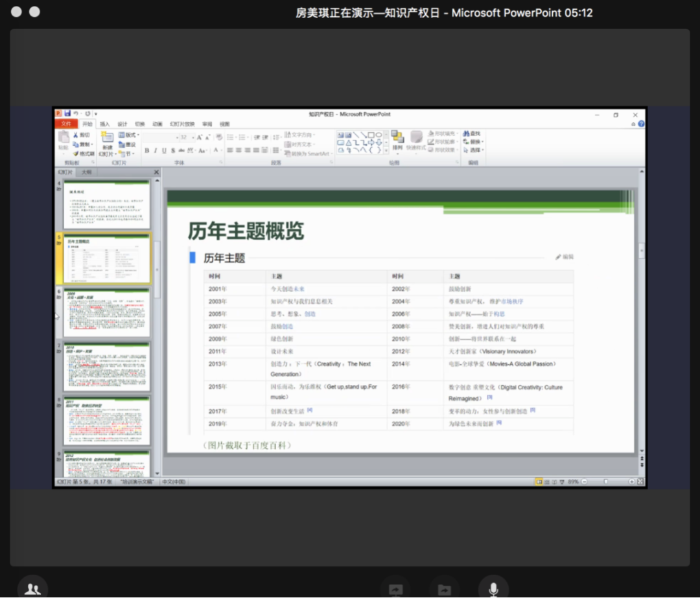This screenshot has width=700, height=598.
Task: Click the Paste (粘贴) icon in ribbon
Action: click(x=63, y=140)
